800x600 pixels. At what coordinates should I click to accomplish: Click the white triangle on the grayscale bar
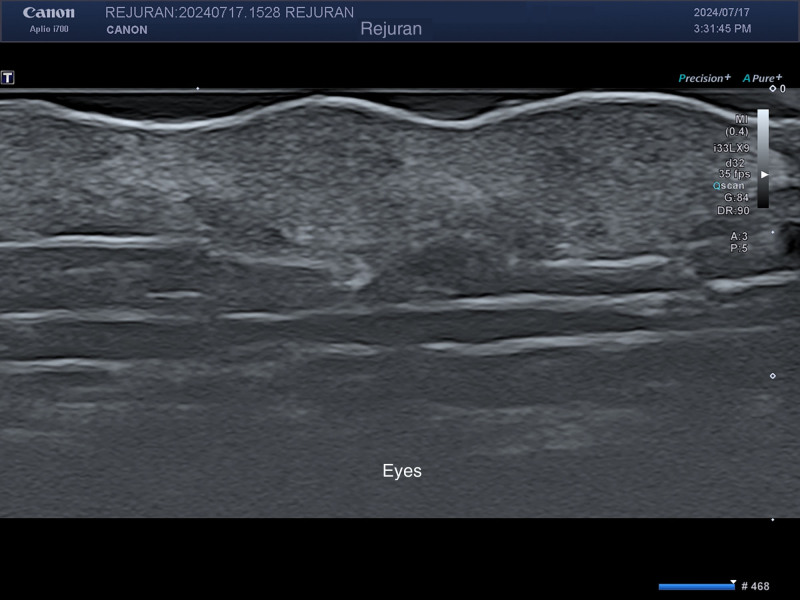[x=765, y=174]
